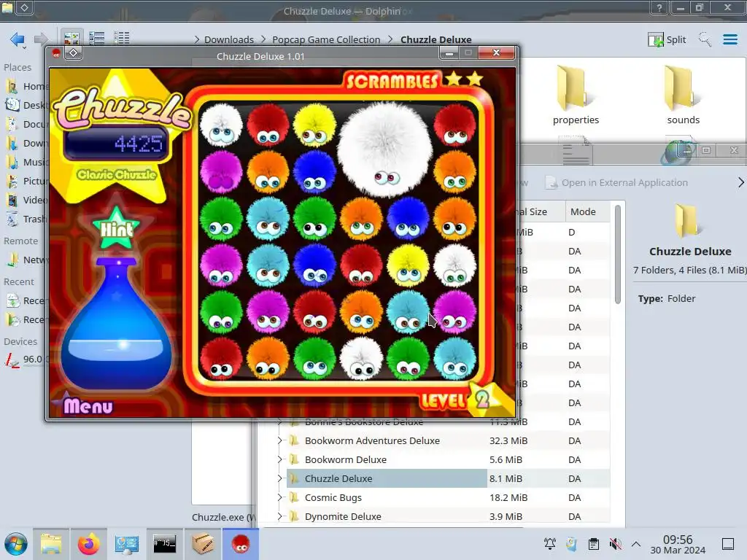Select the Bookworm Adventures Deluxe row
This screenshot has width=747, height=560.
click(x=448, y=440)
